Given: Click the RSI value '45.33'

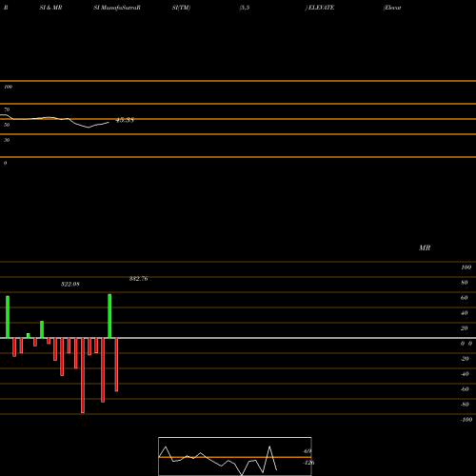Looking at the screenshot, I should (x=125, y=120).
